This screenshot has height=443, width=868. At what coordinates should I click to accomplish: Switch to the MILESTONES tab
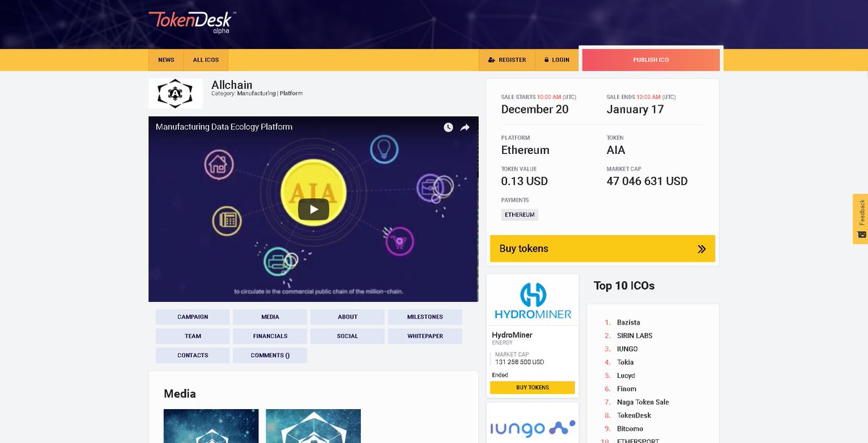pyautogui.click(x=425, y=317)
